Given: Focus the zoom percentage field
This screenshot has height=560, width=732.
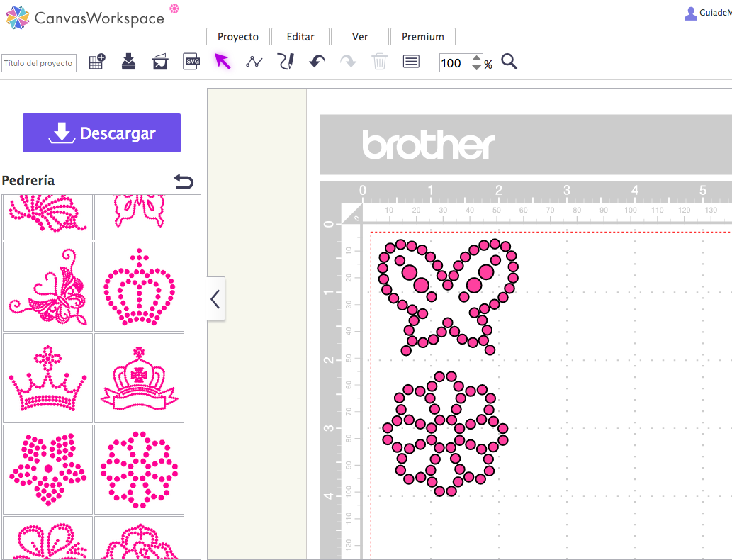Looking at the screenshot, I should click(x=455, y=63).
